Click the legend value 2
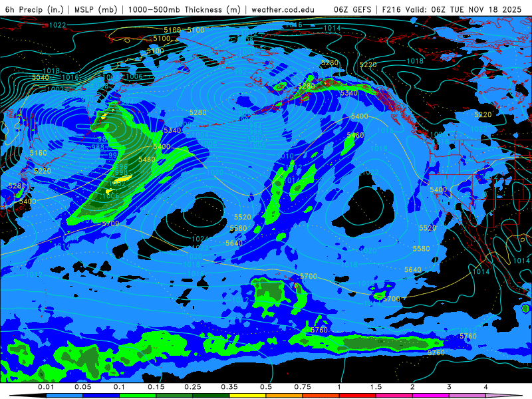Viewport: 532px width, 399px height. coord(412,387)
